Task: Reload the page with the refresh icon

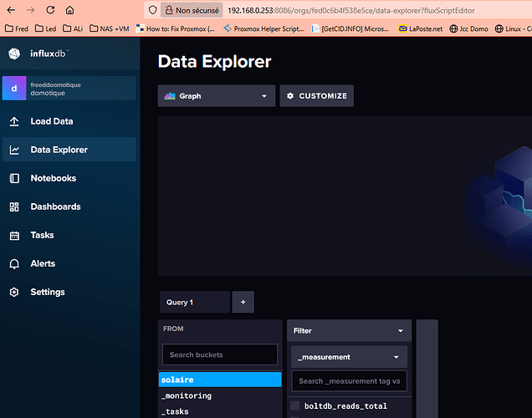Action: tap(50, 10)
